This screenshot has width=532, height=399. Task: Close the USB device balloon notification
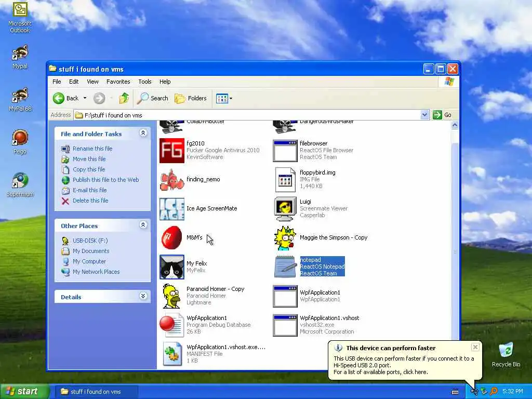[x=475, y=347]
